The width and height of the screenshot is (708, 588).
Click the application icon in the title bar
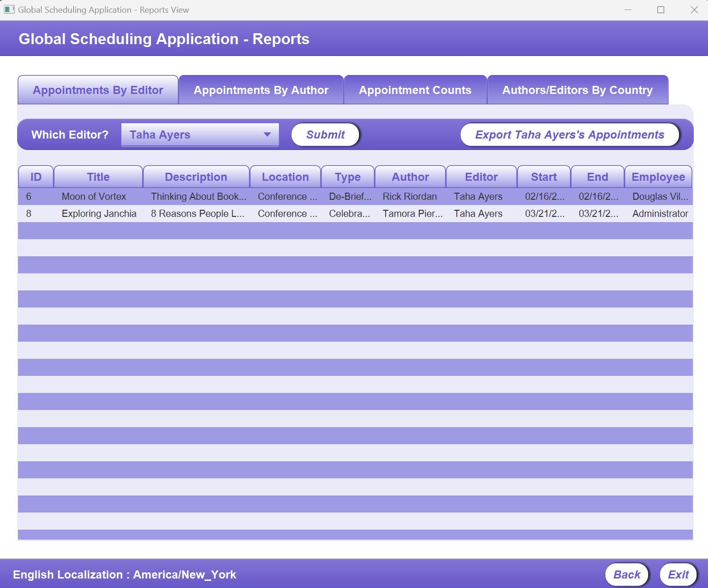tap(9, 9)
